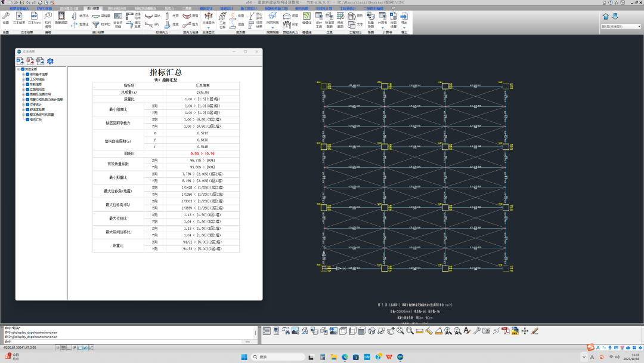Click the camera snapshot icon in bottom toolbar
Viewport: 644px width, 363px height.
[x=487, y=331]
